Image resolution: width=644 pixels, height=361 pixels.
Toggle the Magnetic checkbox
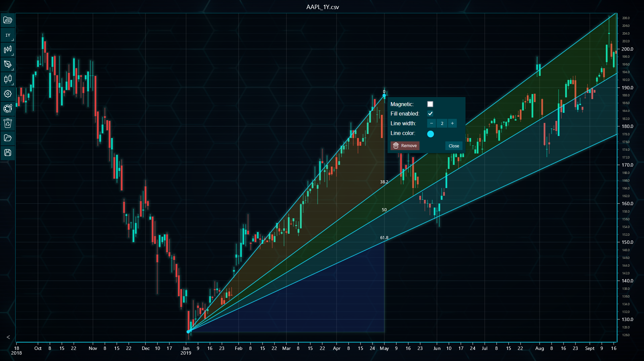pyautogui.click(x=430, y=104)
